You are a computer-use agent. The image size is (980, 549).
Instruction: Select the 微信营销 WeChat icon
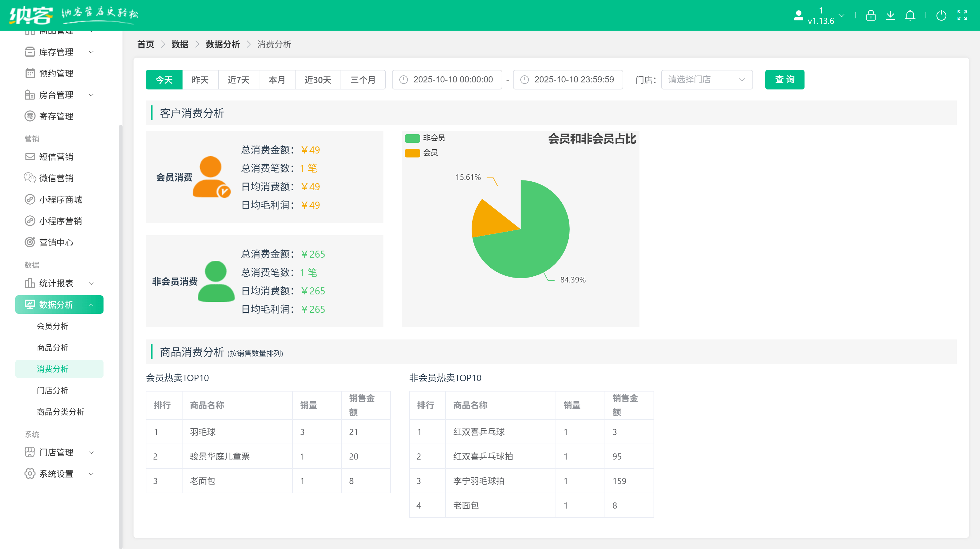coord(30,178)
